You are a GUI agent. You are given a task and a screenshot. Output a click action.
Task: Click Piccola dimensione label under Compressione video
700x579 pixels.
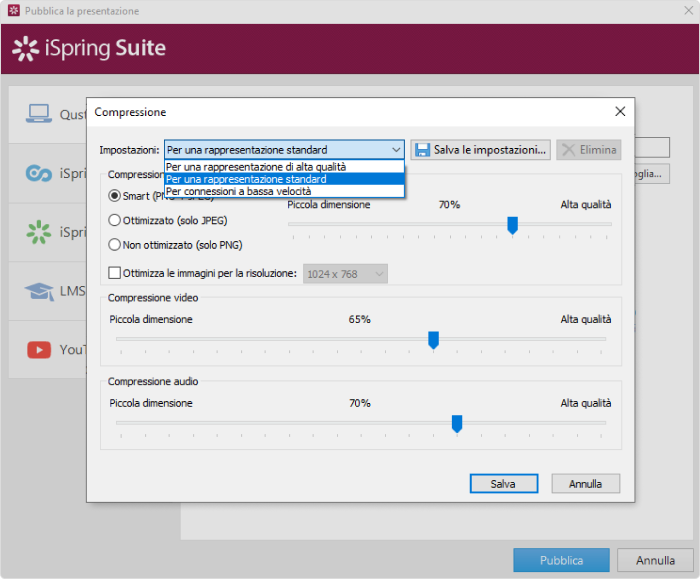pyautogui.click(x=151, y=320)
